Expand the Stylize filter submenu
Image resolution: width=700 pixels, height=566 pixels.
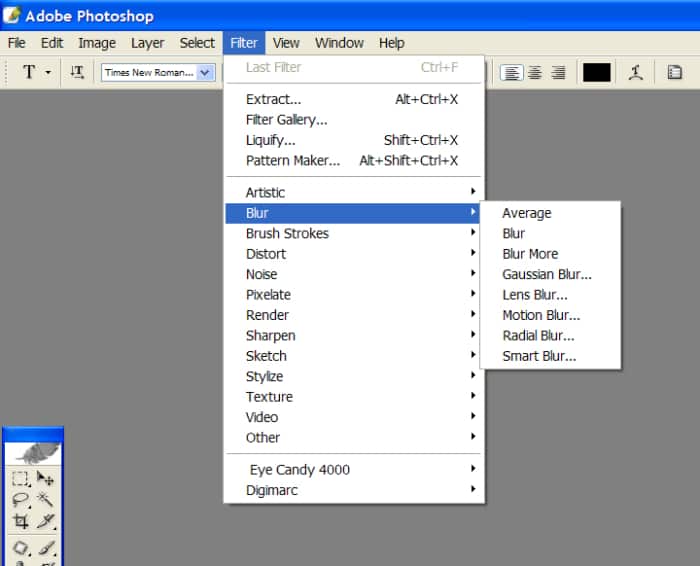pos(352,376)
